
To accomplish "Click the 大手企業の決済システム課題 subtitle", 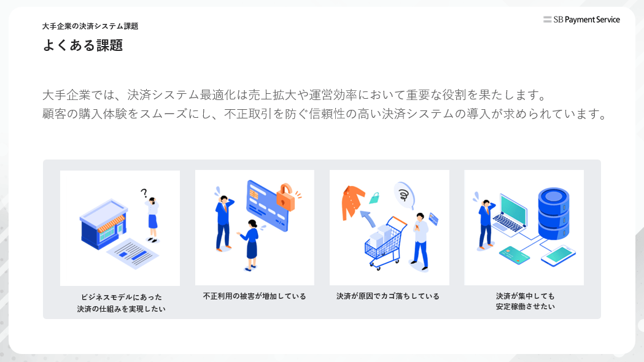I will click(x=90, y=26).
